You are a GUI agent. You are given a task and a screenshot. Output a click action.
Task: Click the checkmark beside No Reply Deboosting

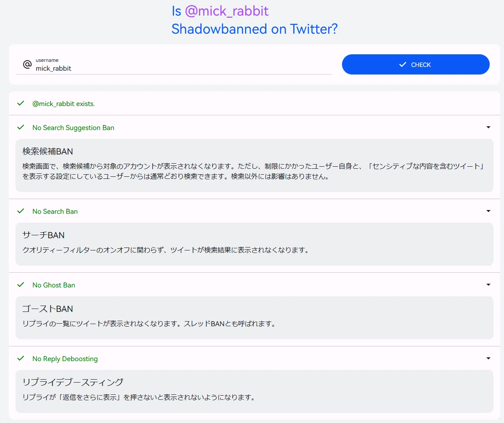coord(21,358)
